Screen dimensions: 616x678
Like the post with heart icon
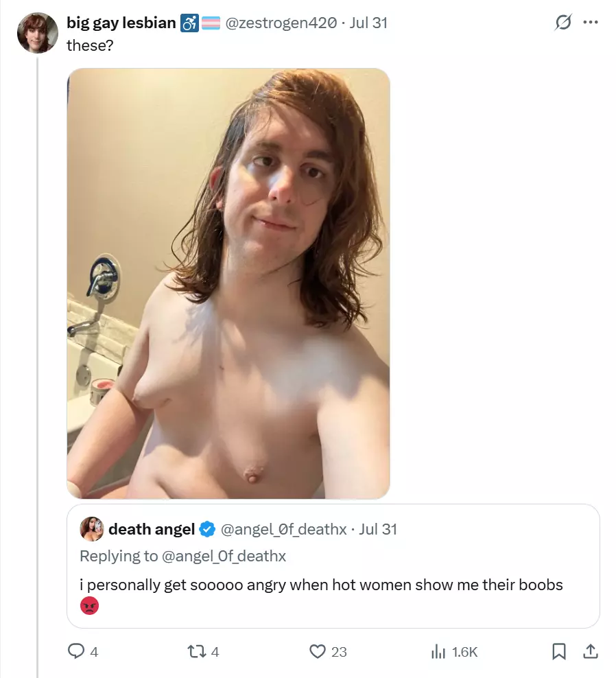pyautogui.click(x=318, y=651)
